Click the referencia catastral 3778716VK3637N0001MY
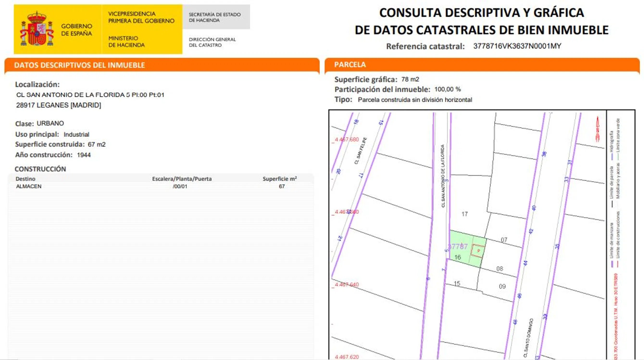 click(517, 46)
